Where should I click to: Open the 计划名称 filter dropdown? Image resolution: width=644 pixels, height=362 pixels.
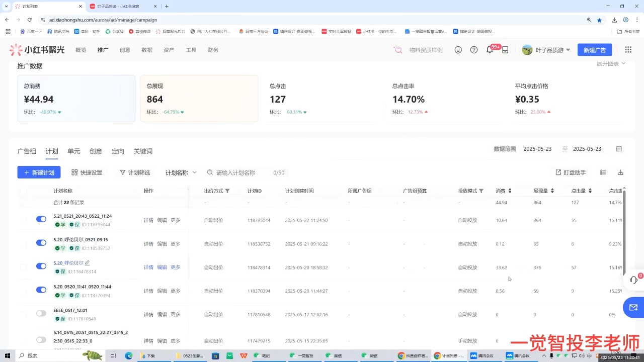(x=181, y=172)
